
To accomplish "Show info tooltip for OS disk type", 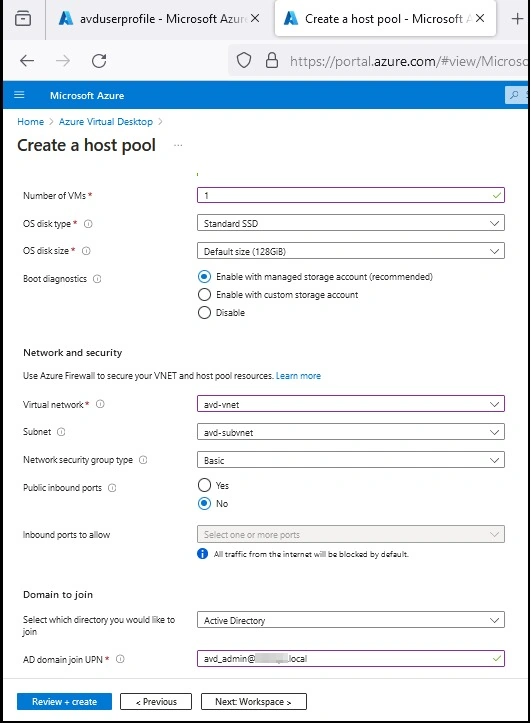I will [x=88, y=224].
